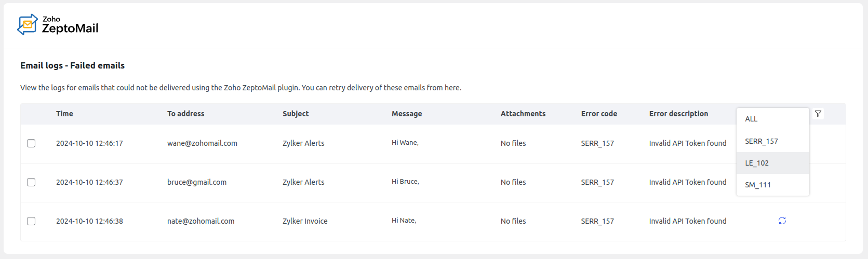The image size is (868, 259).
Task: Choose ALL in the filter dropdown
Action: (751, 119)
